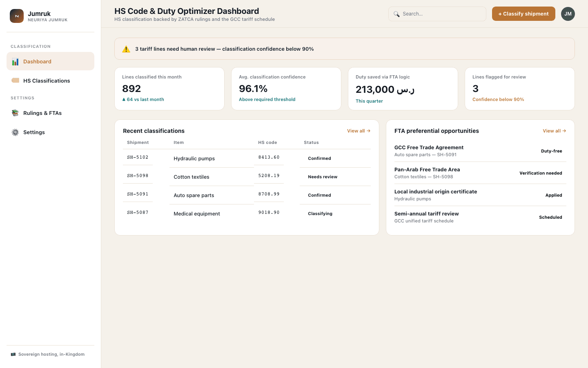Click the Settings gear icon

coord(15,132)
